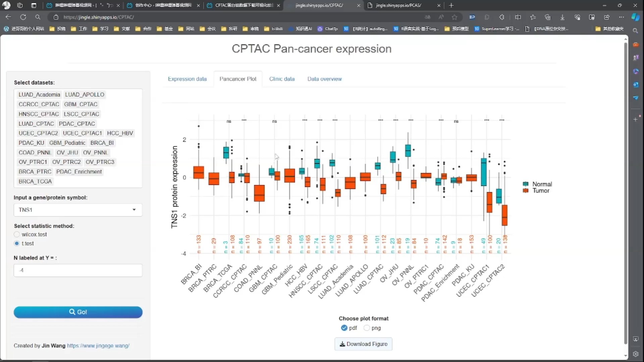Click the Go! search button

coord(78,312)
